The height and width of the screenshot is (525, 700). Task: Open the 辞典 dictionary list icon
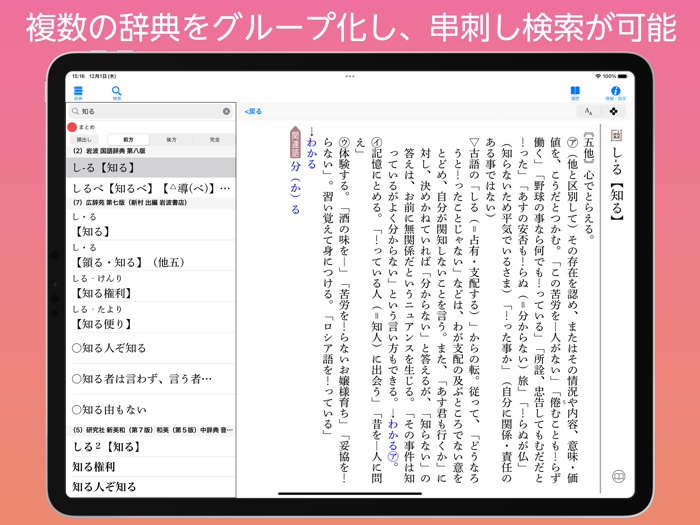click(x=78, y=93)
